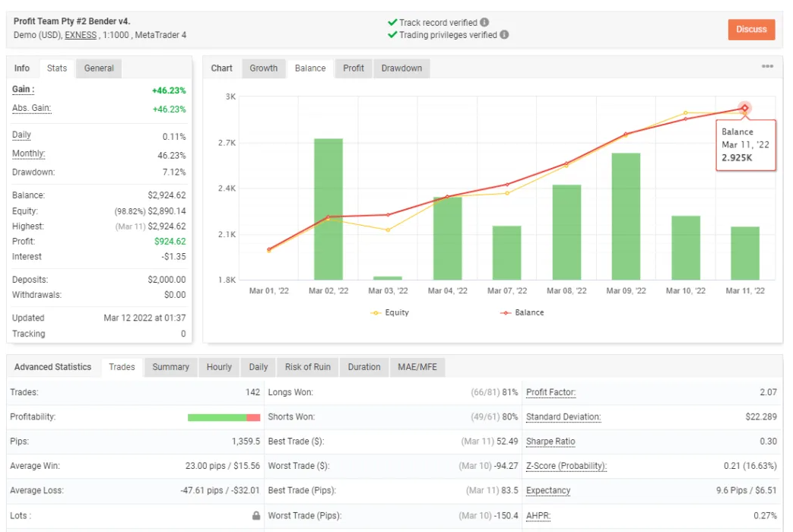Viewport: 793px width, 532px height.
Task: Click the green and red Profitability bar
Action: 224,417
